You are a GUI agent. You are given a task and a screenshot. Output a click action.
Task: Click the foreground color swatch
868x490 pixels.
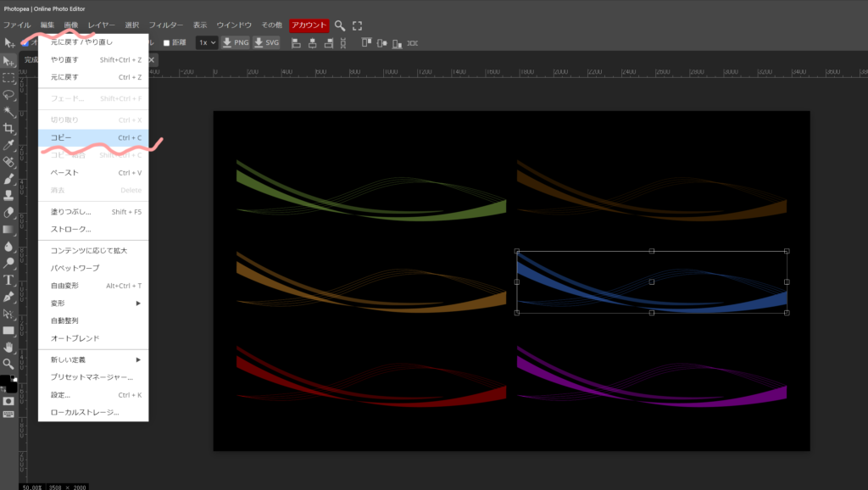click(x=6, y=381)
